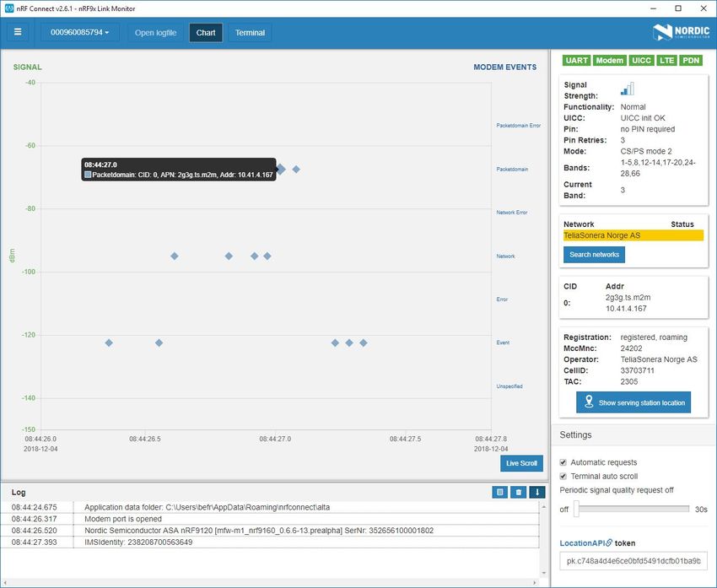Clear the log with the trash icon
717x588 pixels.
coord(519,492)
